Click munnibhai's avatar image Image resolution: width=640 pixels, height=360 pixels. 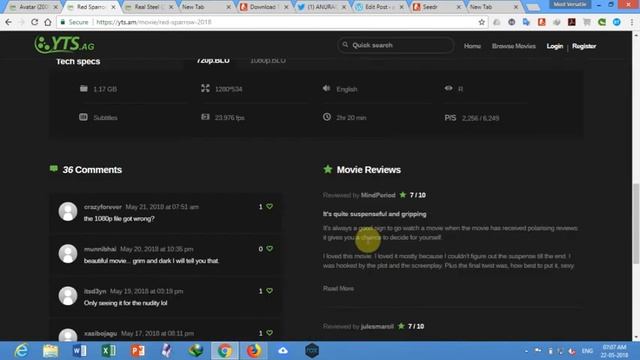pos(68,253)
